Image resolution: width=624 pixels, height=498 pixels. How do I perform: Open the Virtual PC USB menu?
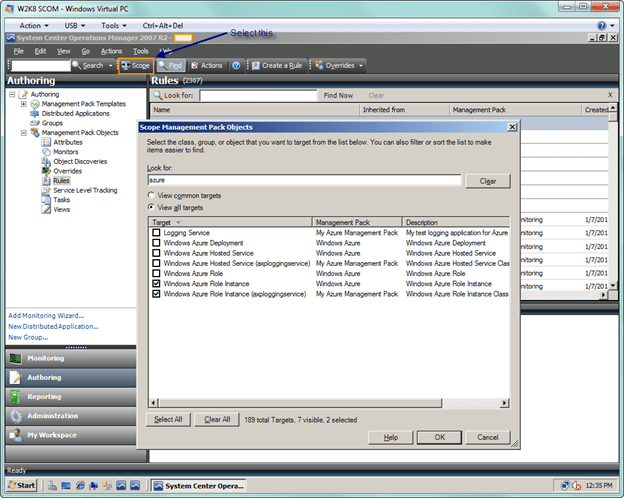point(75,26)
